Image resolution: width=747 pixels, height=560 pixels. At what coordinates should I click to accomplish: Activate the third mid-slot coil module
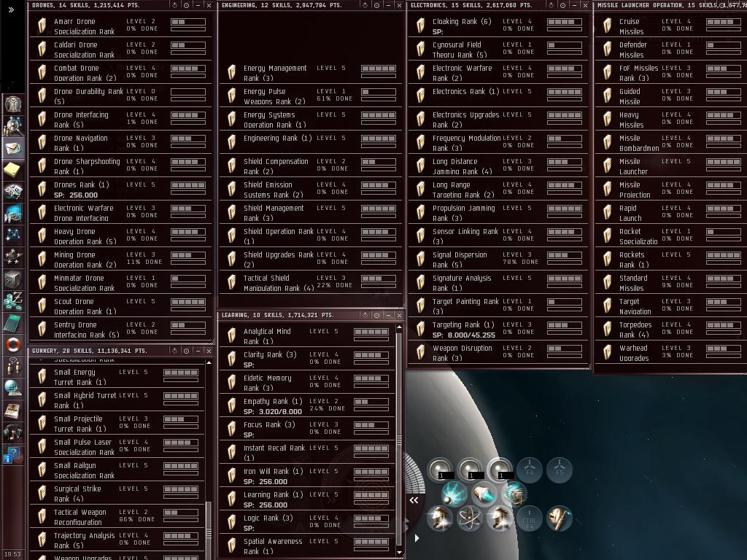[x=514, y=494]
